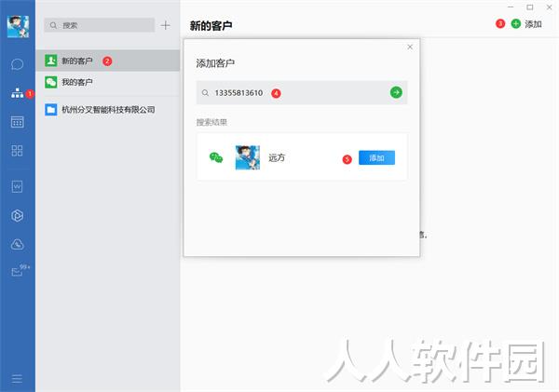Click the left panel search field

[x=100, y=25]
